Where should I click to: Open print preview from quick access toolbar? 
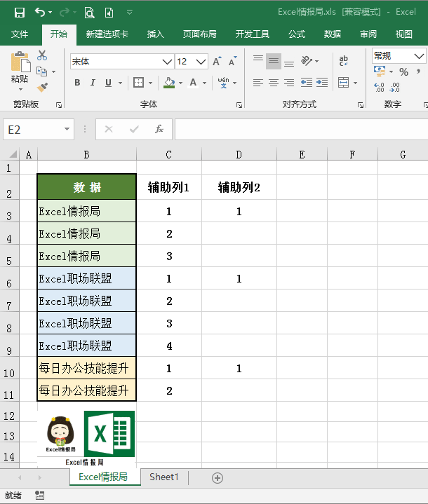pyautogui.click(x=89, y=13)
